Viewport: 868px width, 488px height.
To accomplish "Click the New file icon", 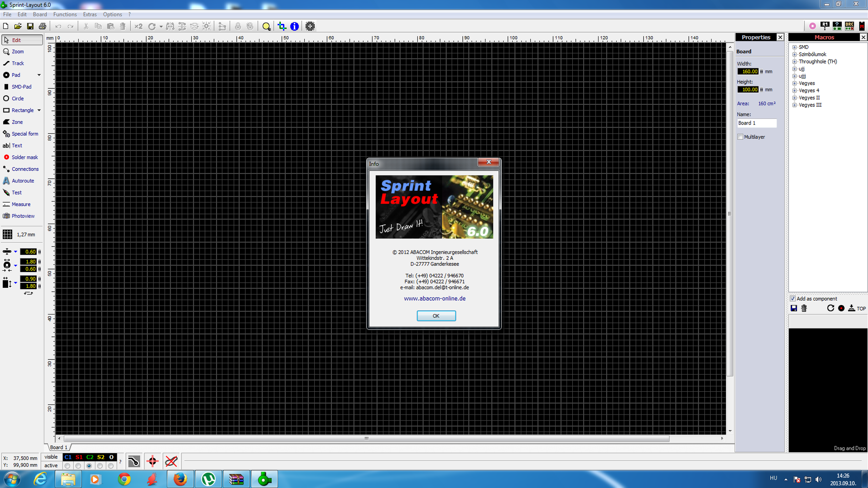I will pos(6,26).
